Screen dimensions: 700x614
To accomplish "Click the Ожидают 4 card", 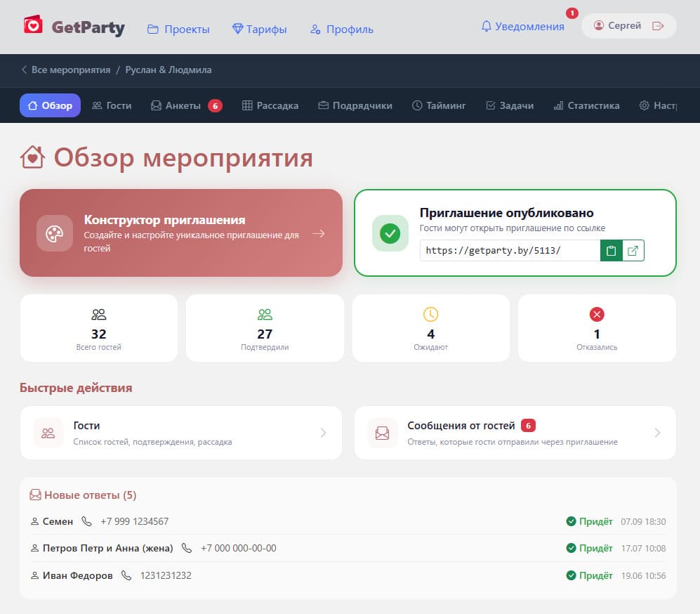I will tap(431, 328).
